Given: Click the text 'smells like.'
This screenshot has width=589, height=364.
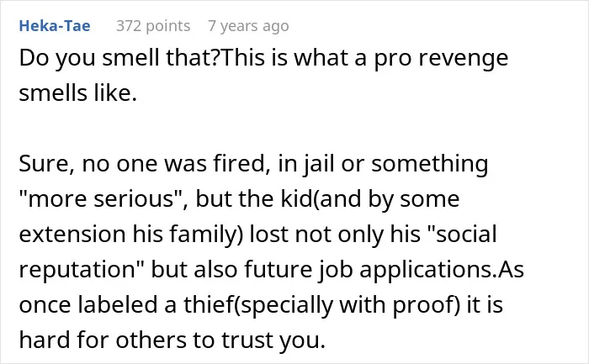Looking at the screenshot, I should [x=77, y=92].
